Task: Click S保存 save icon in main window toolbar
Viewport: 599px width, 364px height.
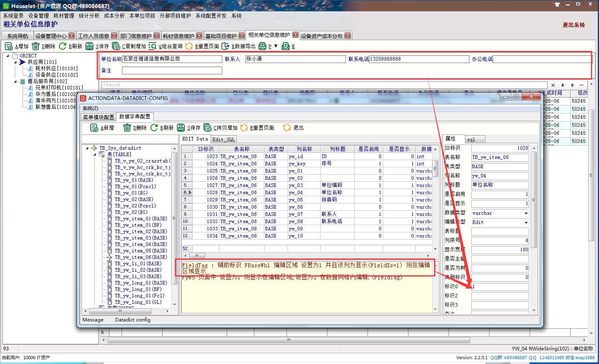Action: [x=89, y=47]
